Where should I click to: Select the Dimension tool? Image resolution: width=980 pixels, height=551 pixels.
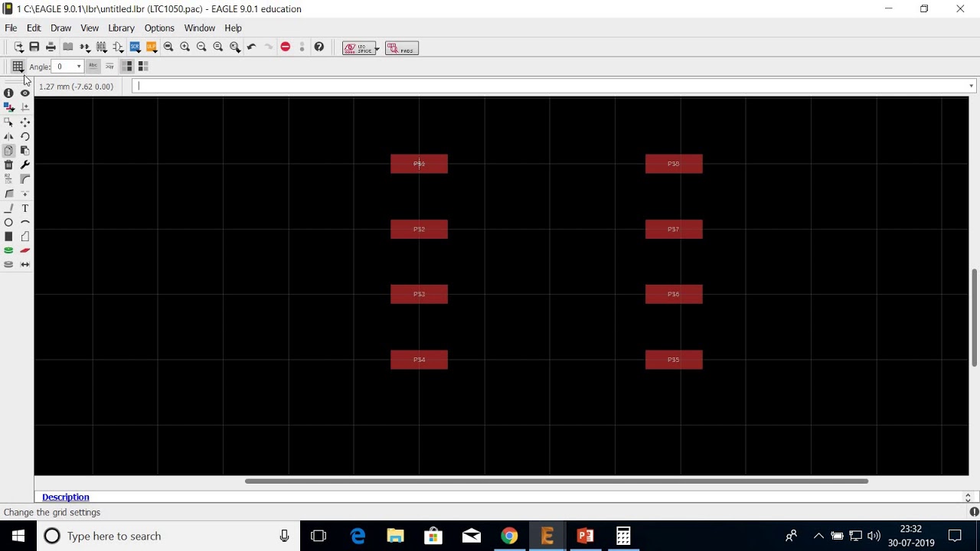click(x=25, y=264)
